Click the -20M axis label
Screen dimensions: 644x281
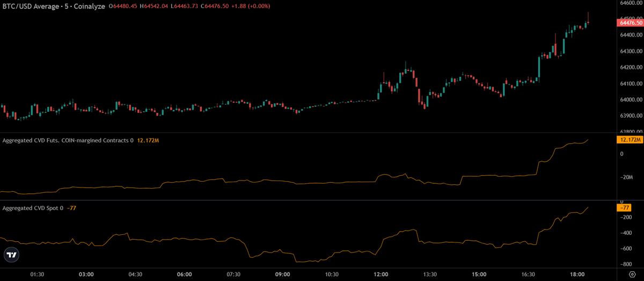pyautogui.click(x=627, y=177)
